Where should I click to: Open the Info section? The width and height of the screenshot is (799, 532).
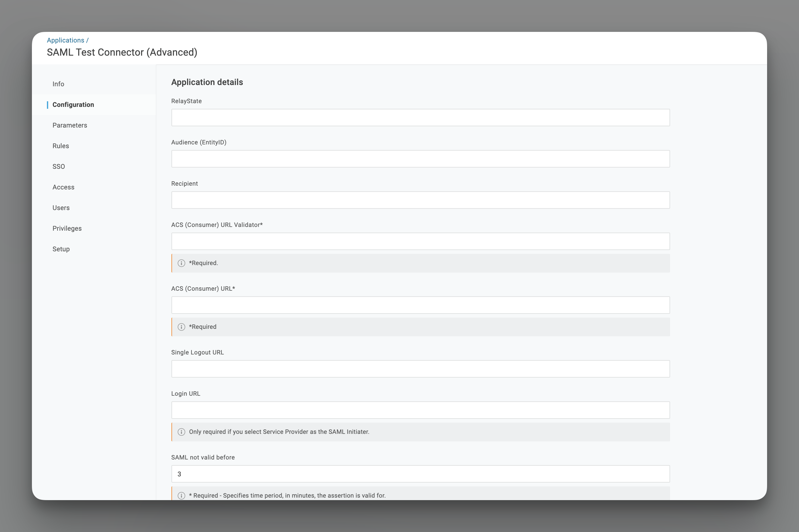(59, 84)
